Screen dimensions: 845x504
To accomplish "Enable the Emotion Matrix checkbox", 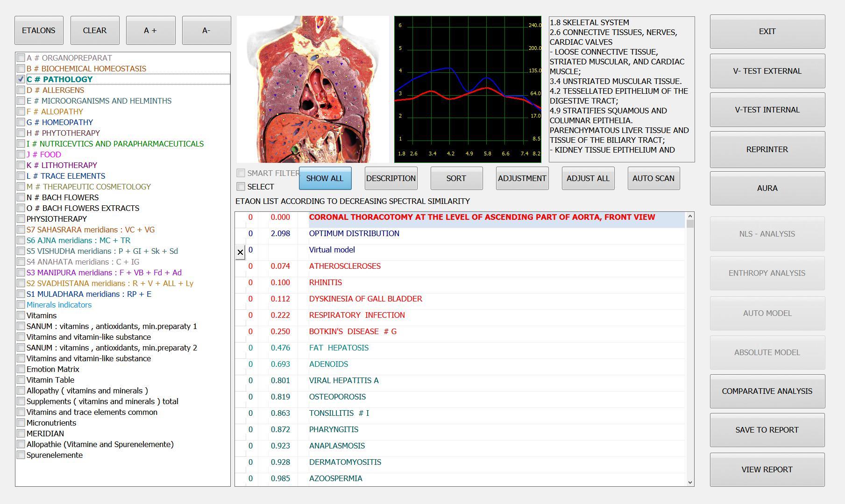I will [21, 369].
